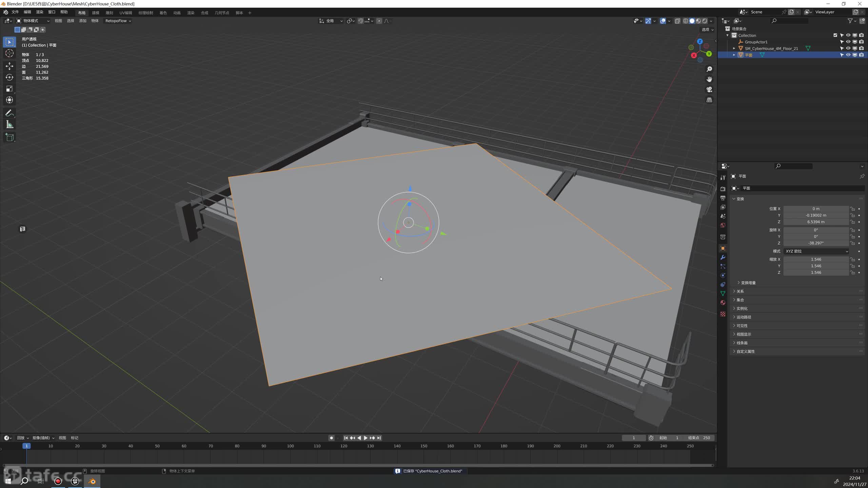This screenshot has height=488, width=868.
Task: Select the Cursor tool in the viewport toolbar
Action: 9,53
